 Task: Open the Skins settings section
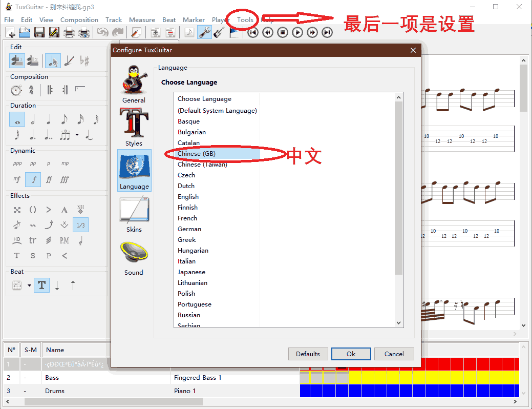(134, 213)
